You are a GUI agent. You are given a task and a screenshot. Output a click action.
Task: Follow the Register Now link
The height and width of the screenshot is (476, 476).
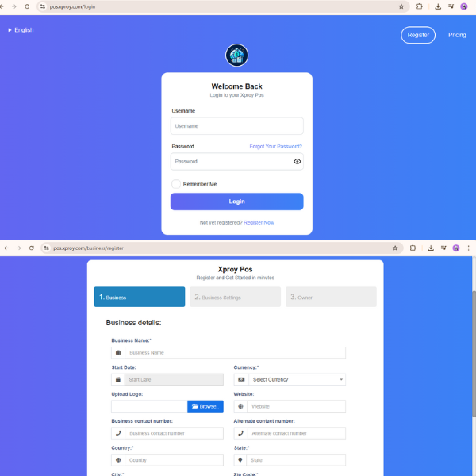tap(259, 222)
